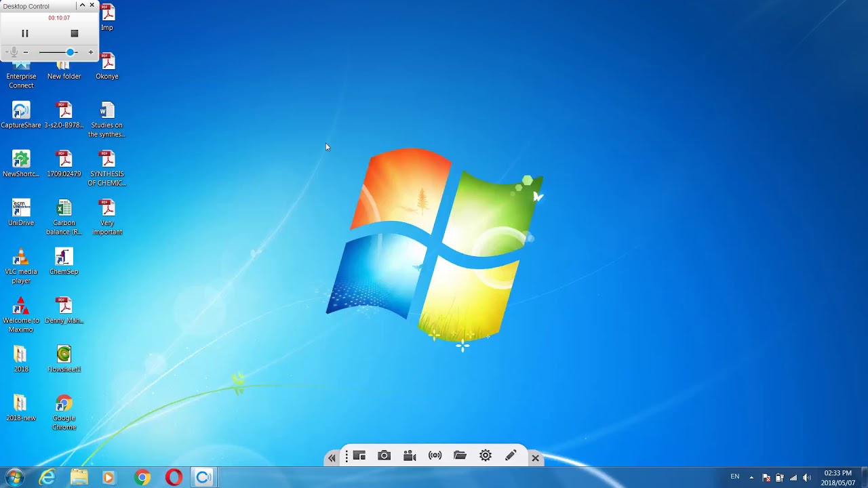
Task: Select the Denny Mah PDF file icon
Action: 64,310
